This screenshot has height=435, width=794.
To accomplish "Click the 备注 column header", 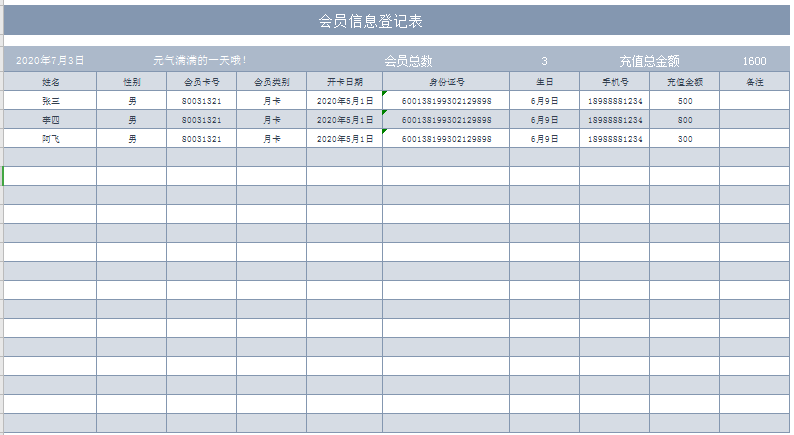I will pos(755,81).
